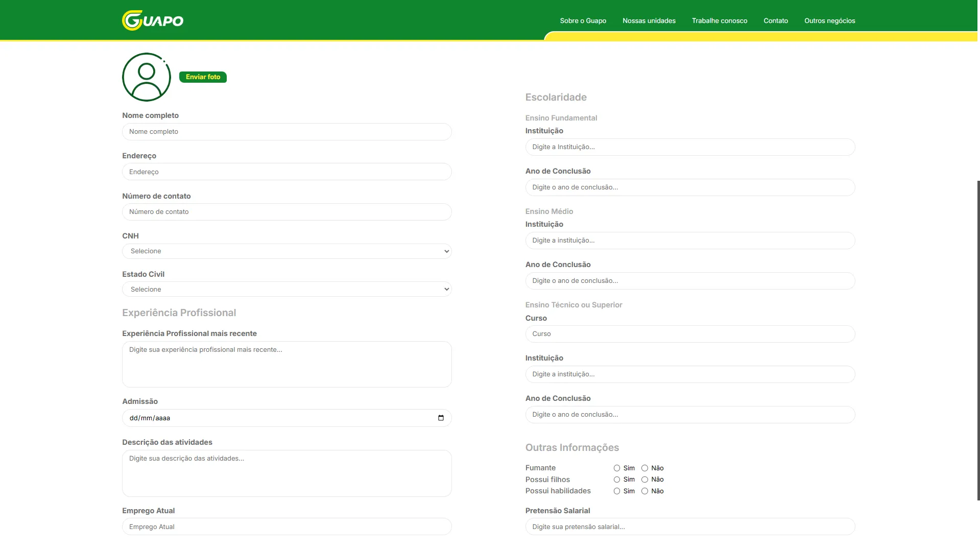Click the Enviar foto button
The width and height of the screenshot is (980, 551).
[203, 77]
